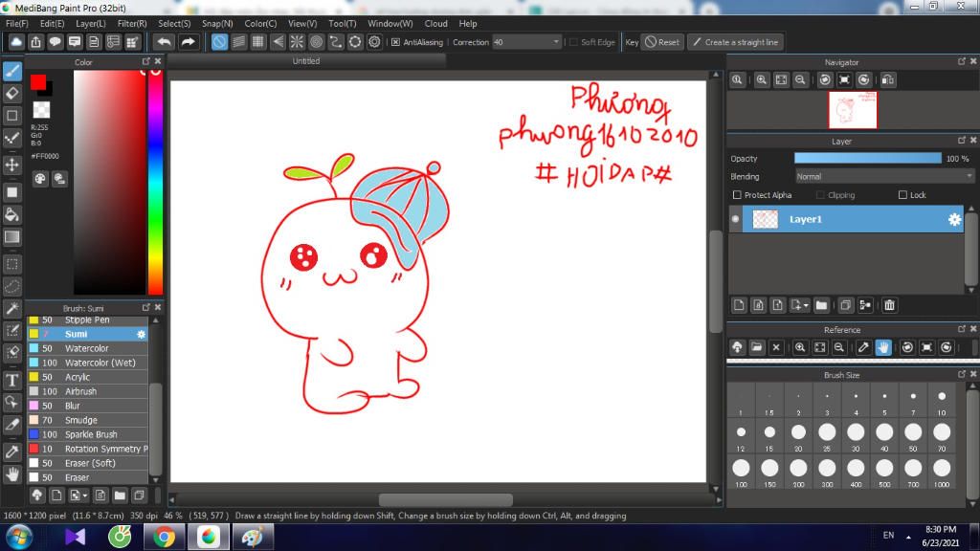Screen dimensions: 980x551
Task: Duplicate the layer in Layer panel
Action: 845,305
